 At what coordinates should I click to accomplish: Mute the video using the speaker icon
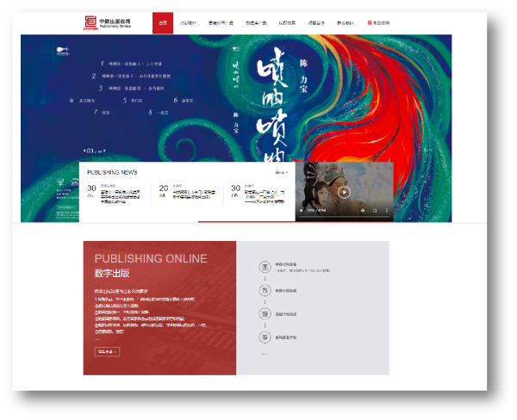[x=363, y=210]
